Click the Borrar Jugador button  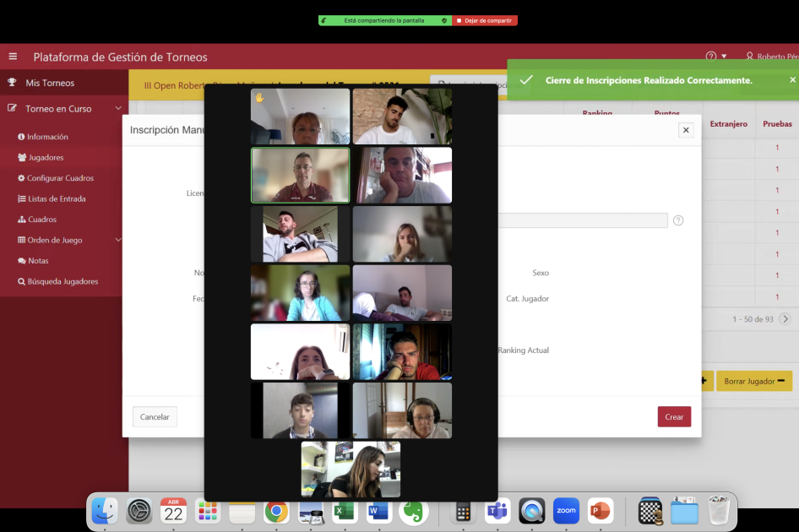tap(754, 381)
